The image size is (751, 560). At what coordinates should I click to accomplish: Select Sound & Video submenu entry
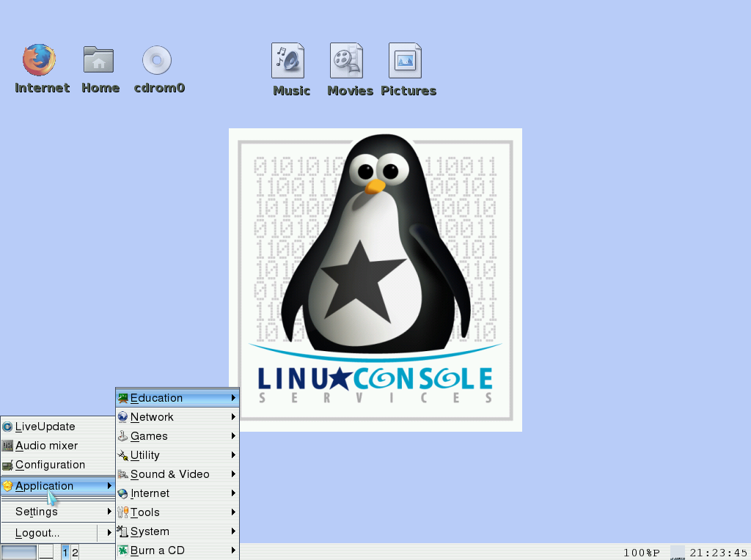[x=177, y=474]
